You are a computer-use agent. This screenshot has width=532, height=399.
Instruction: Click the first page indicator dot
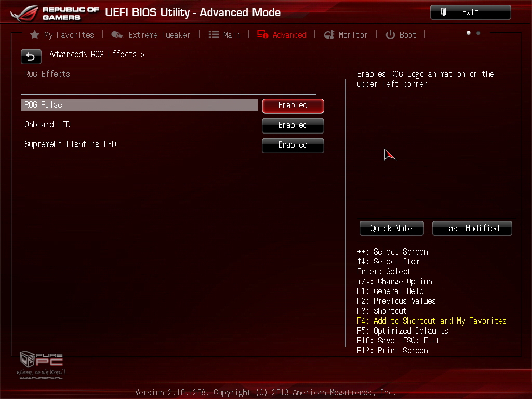click(x=469, y=33)
